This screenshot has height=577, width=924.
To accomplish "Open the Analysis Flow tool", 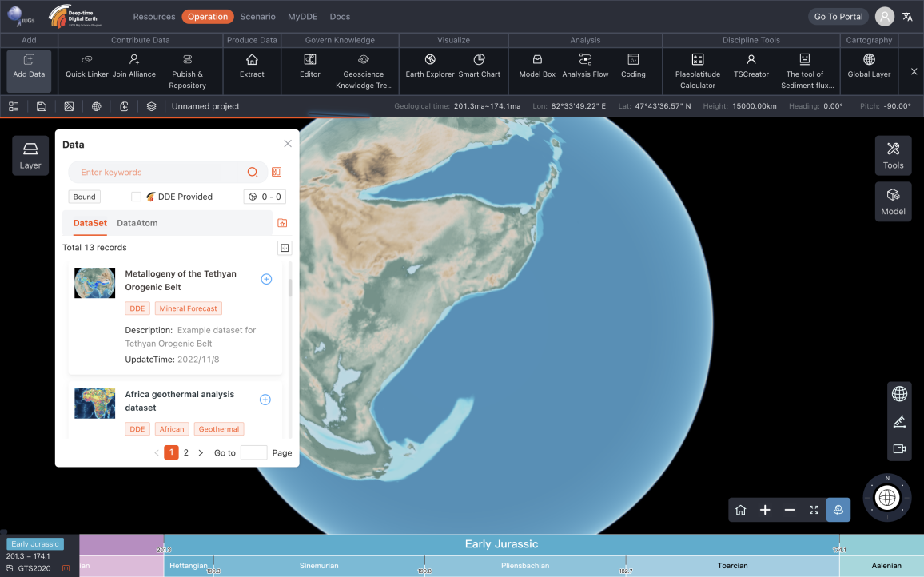I will [585, 66].
